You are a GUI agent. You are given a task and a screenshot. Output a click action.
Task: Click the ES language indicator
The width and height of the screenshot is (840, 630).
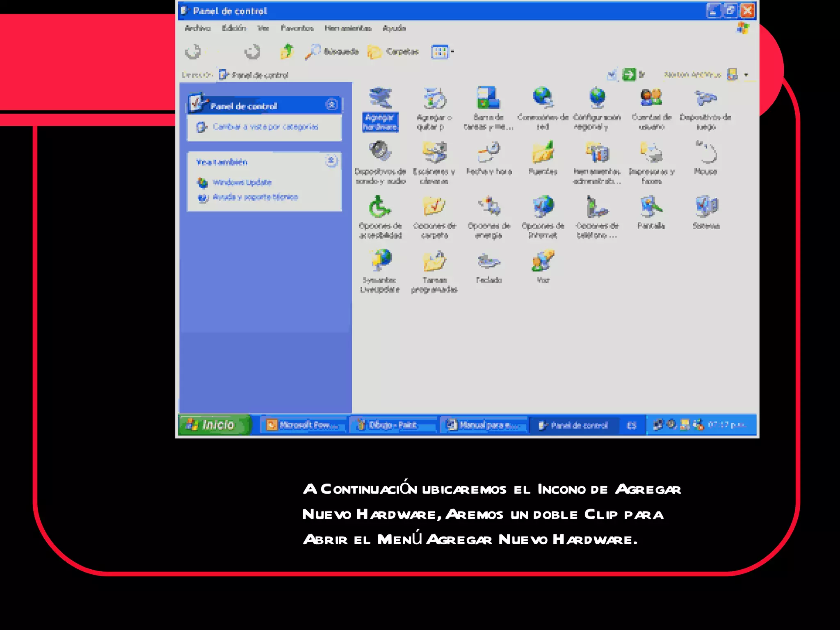631,425
